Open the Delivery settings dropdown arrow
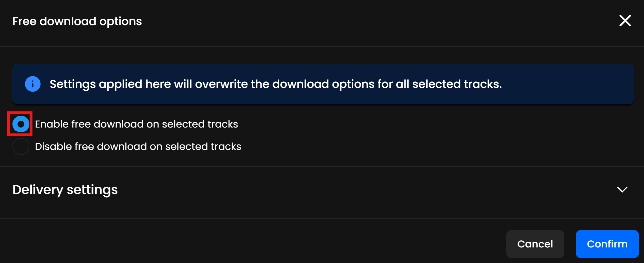Viewport: 644px width, 263px height. [x=622, y=189]
